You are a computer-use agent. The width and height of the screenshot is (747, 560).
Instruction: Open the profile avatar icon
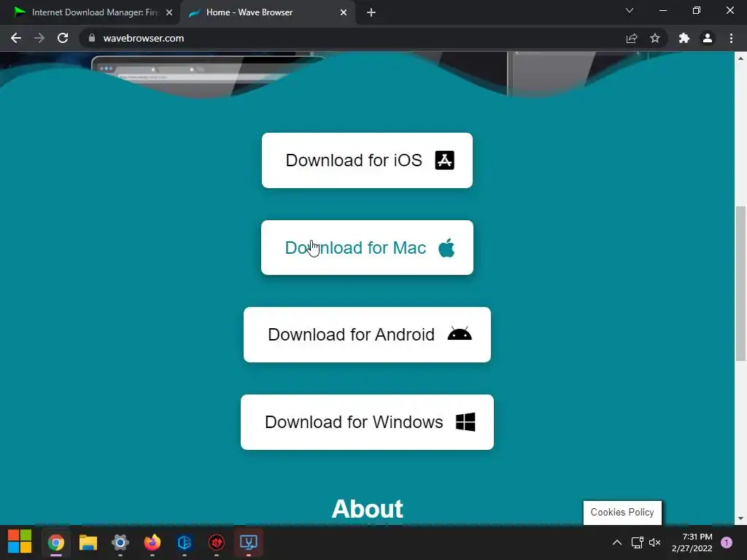[x=708, y=38]
